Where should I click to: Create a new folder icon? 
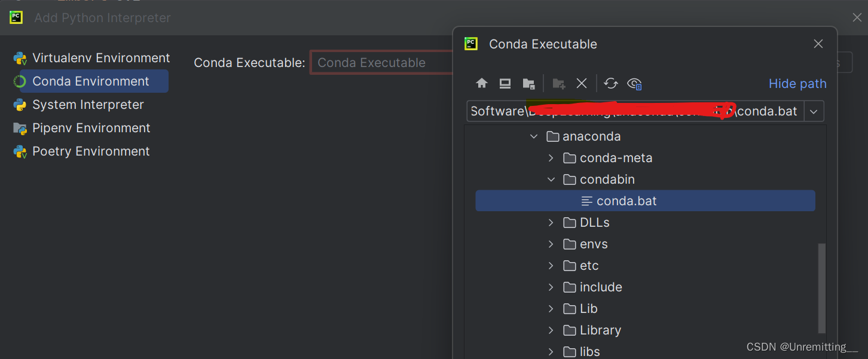point(559,84)
